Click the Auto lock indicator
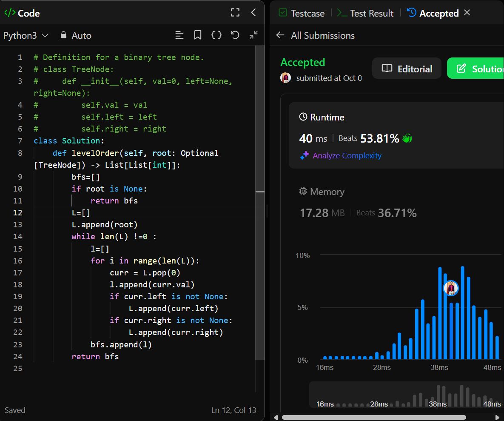504x421 pixels. click(x=76, y=36)
